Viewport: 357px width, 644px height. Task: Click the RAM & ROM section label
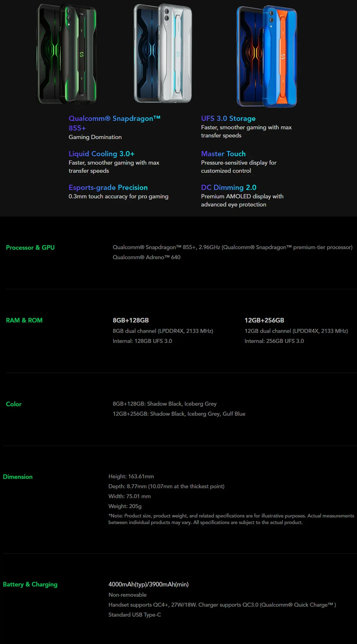[x=24, y=320]
